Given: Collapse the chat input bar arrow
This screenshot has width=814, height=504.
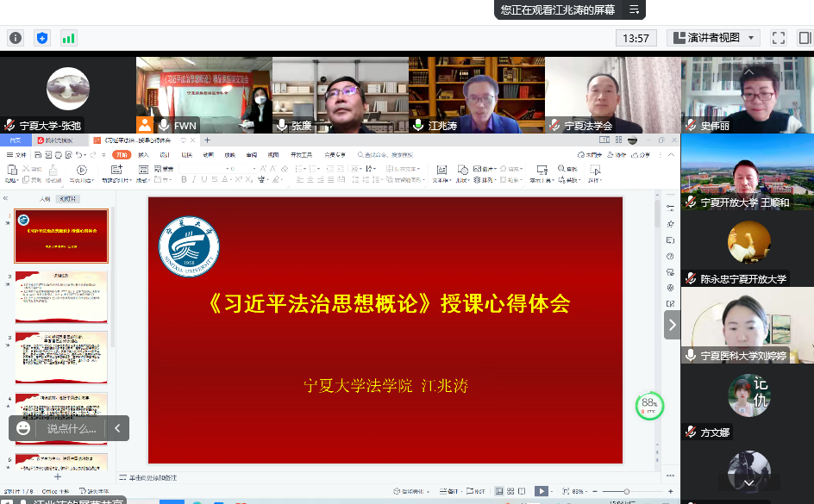Looking at the screenshot, I should [117, 428].
